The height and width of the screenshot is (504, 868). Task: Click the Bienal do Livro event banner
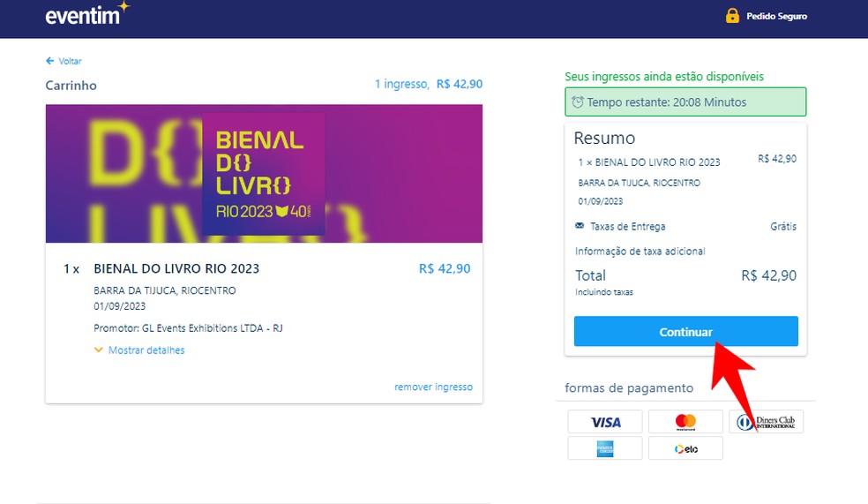click(x=264, y=173)
